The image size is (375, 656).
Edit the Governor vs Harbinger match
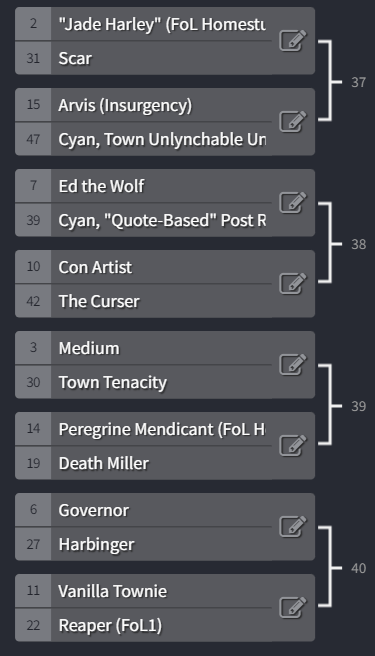(x=293, y=526)
